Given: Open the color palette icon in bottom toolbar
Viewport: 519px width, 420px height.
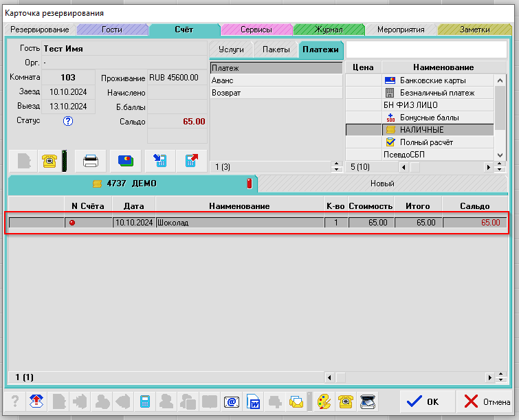Looking at the screenshot, I should coord(324,401).
